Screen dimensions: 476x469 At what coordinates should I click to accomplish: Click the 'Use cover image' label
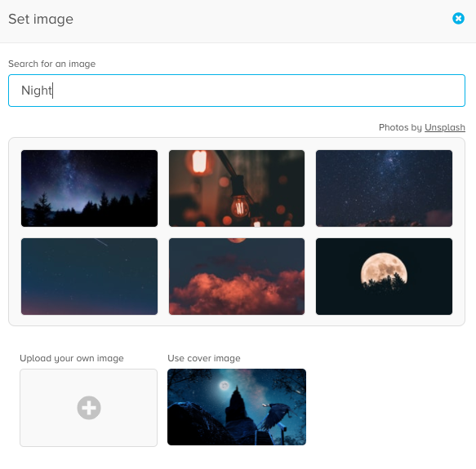204,358
